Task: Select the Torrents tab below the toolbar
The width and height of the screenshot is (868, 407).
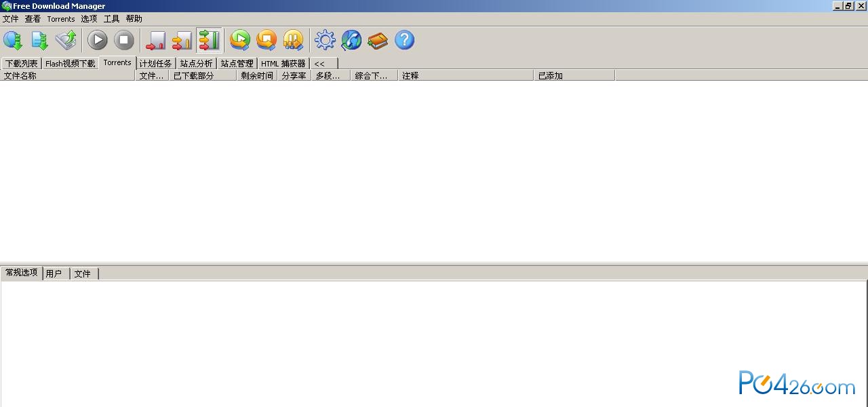Action: [117, 62]
